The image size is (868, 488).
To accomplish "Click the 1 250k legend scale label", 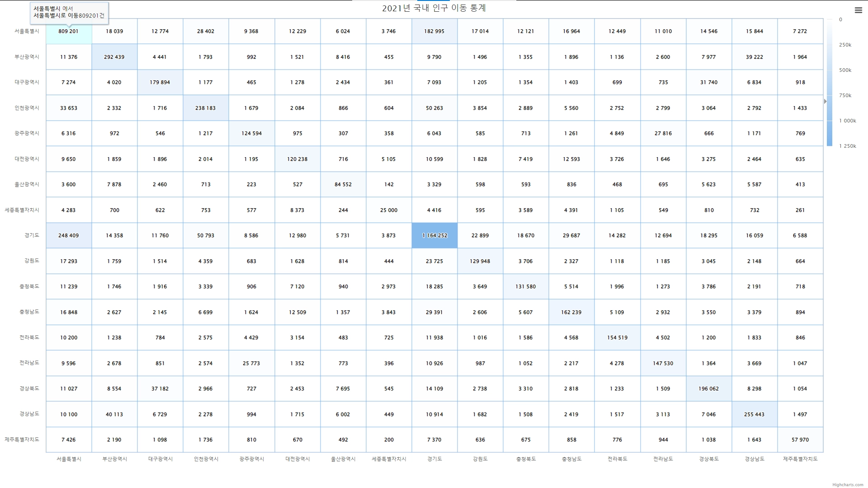I will pos(847,146).
